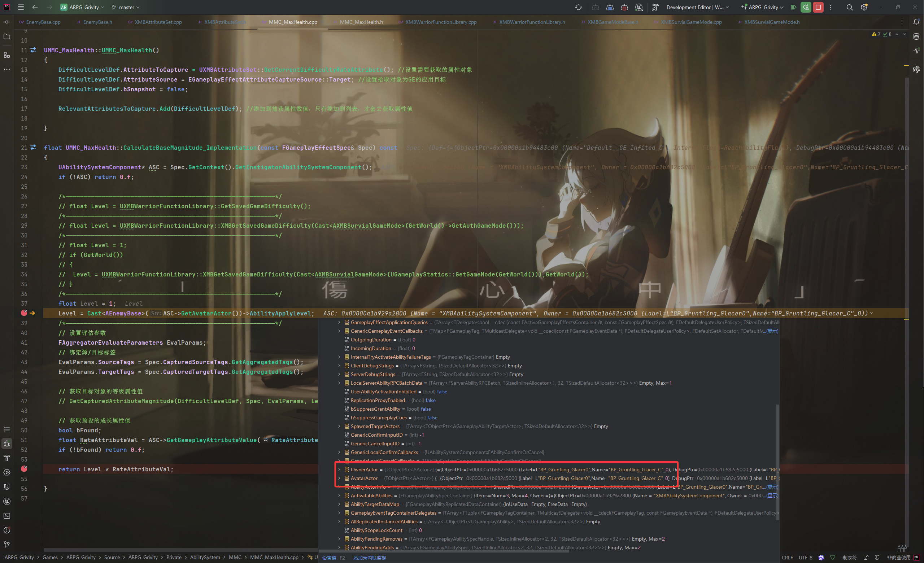The image size is (924, 563).
Task: Click the shield icon in status bar
Action: pos(877,557)
